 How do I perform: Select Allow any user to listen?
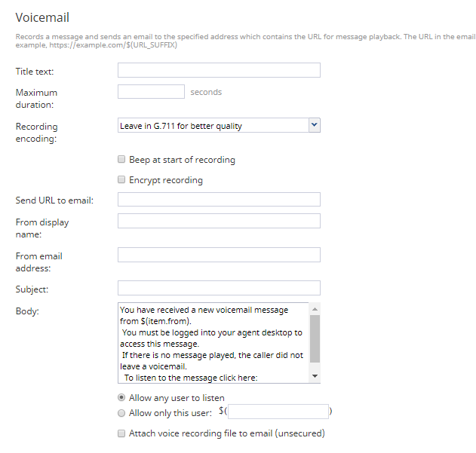pos(121,397)
